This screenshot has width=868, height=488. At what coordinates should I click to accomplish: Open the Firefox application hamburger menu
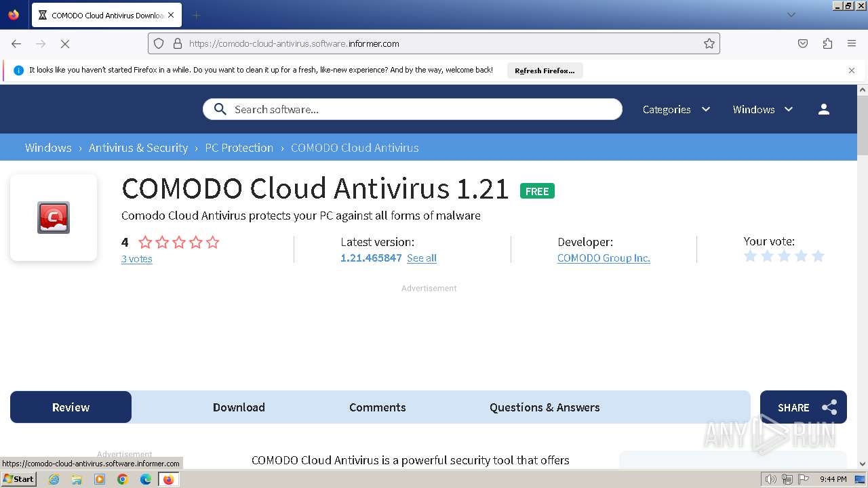pyautogui.click(x=852, y=43)
